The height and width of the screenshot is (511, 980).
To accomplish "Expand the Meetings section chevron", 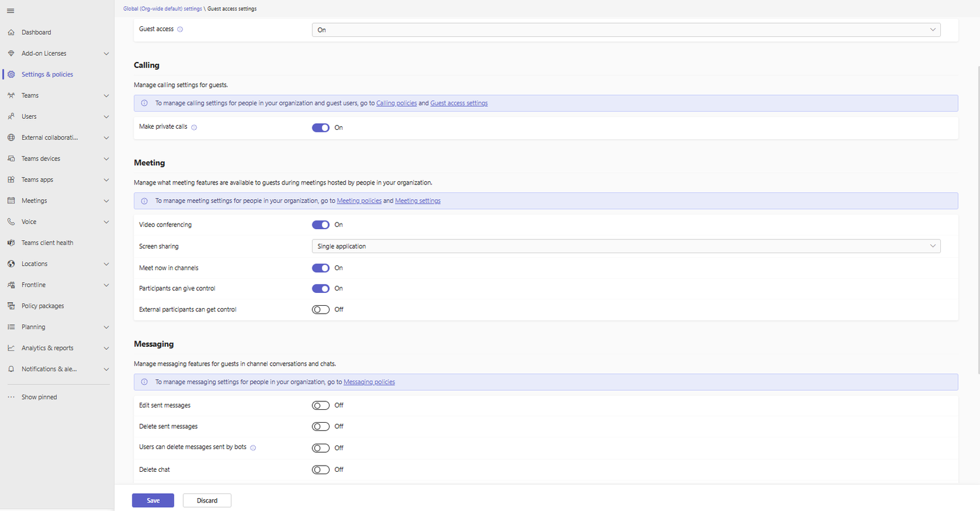I will (107, 201).
